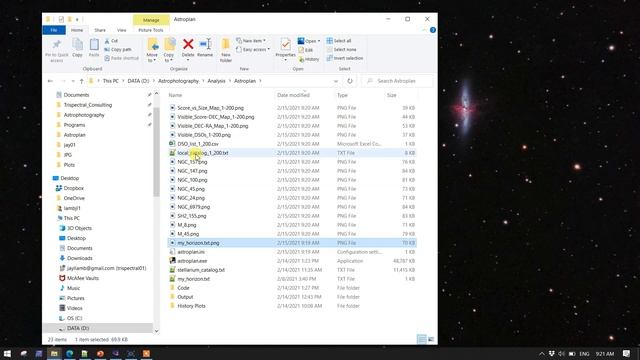The image size is (640, 360).
Task: Click Paste shortcut command
Action: (x=122, y=58)
